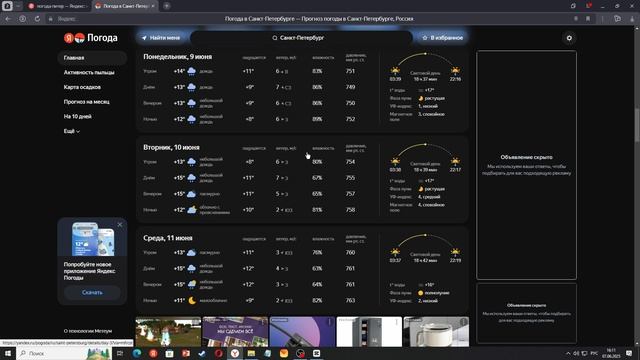Open the О технологии Метеум link
The image size is (640, 360).
pos(88,331)
